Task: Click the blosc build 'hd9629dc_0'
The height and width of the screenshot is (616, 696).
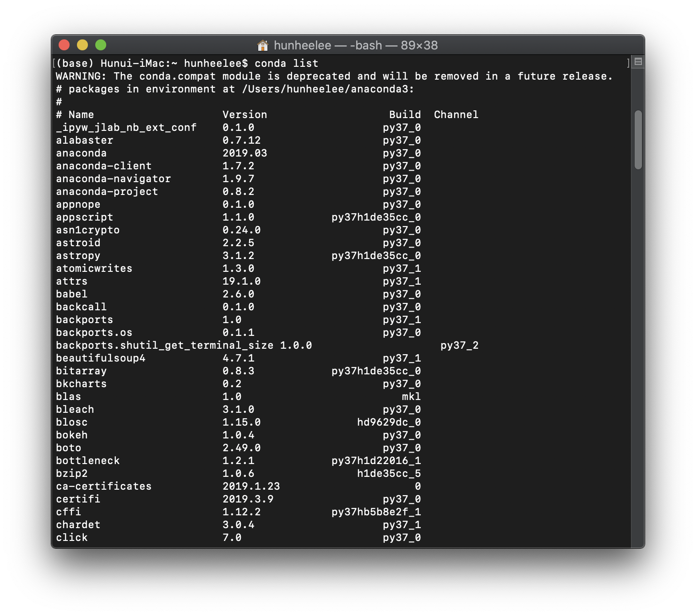Action: [x=389, y=422]
